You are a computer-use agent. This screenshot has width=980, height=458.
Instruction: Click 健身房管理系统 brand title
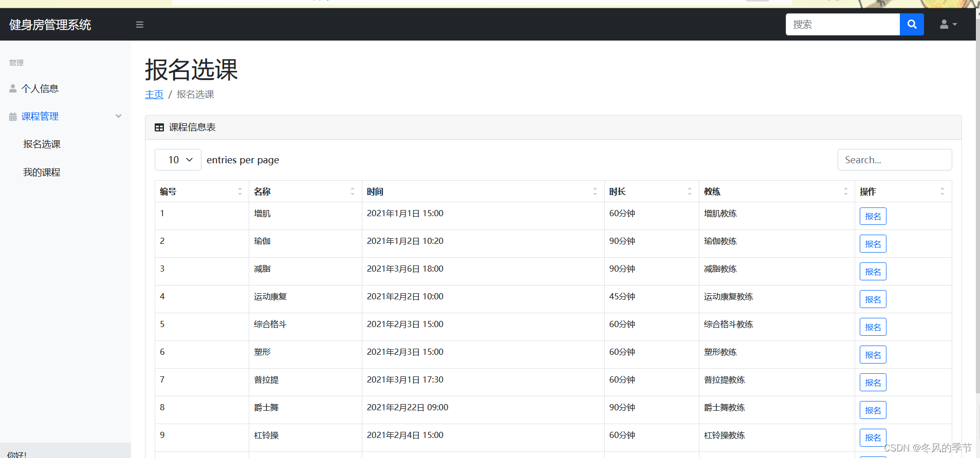(50, 25)
